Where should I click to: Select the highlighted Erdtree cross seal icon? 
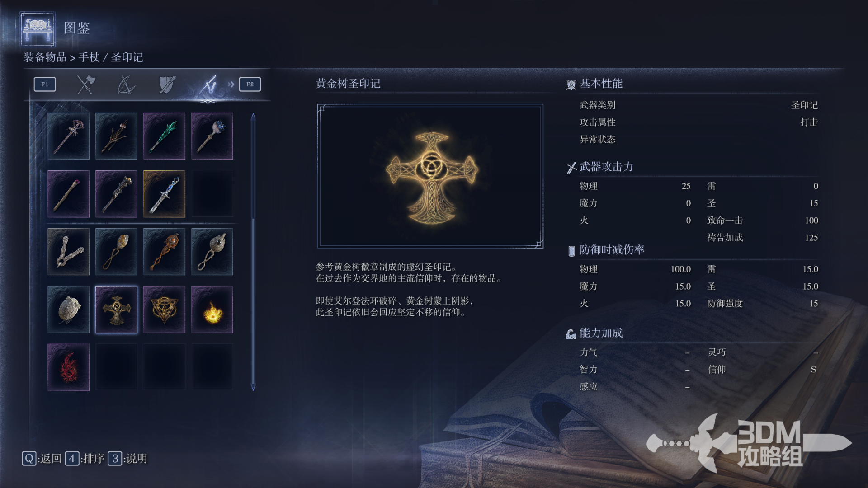(x=116, y=310)
